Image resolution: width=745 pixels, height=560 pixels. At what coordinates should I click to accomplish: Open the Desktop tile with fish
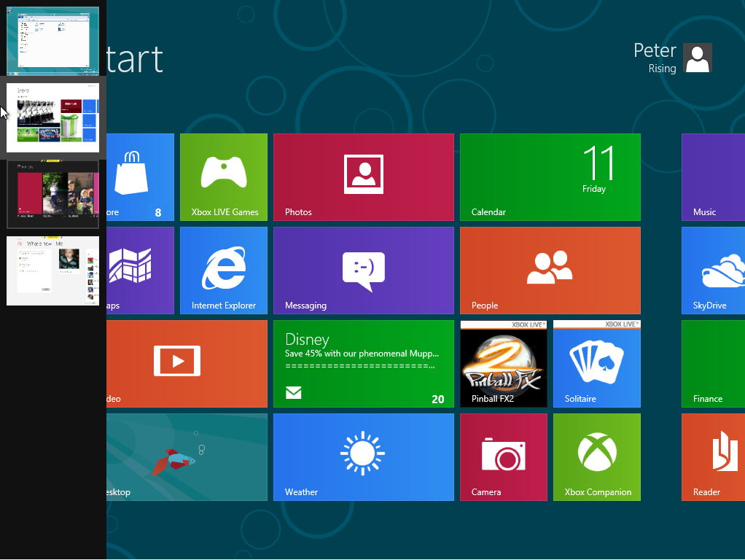pyautogui.click(x=187, y=457)
